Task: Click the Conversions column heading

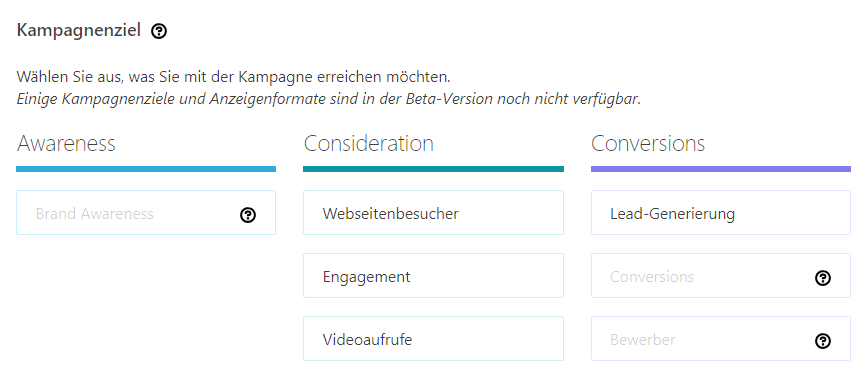Action: click(x=648, y=143)
